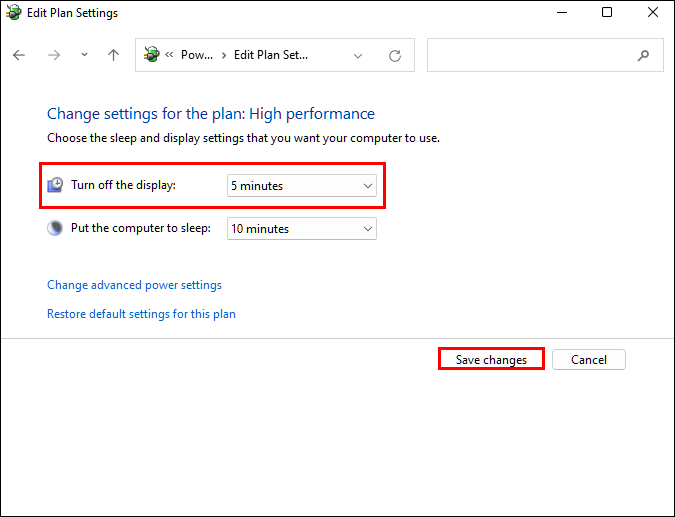Image resolution: width=675 pixels, height=517 pixels.
Task: Click the Back navigation arrow
Action: tap(19, 56)
